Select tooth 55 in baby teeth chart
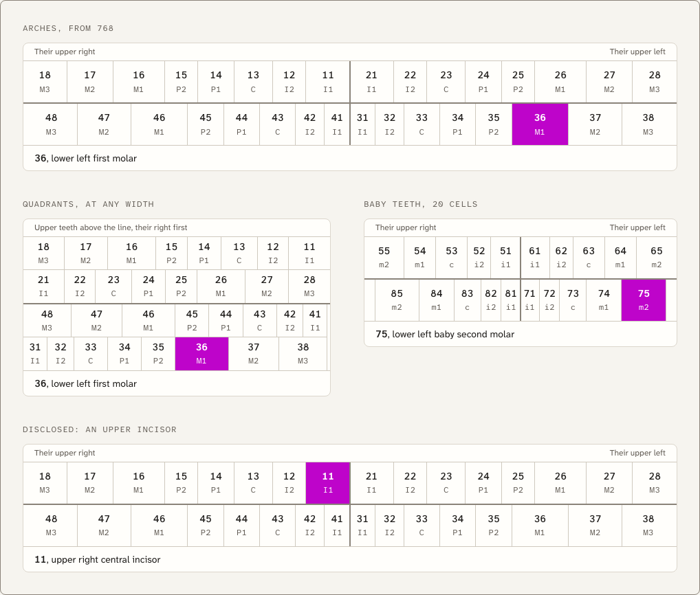700x595 pixels. [384, 258]
